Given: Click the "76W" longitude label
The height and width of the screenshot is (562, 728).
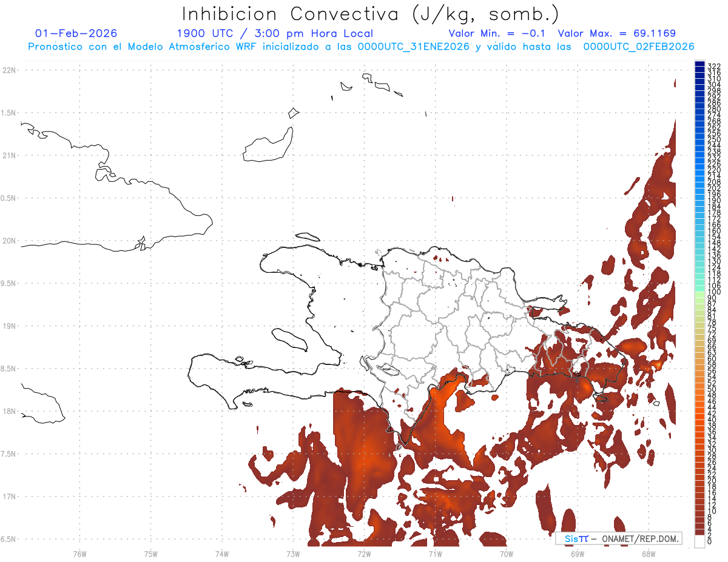Looking at the screenshot, I should point(79,554).
